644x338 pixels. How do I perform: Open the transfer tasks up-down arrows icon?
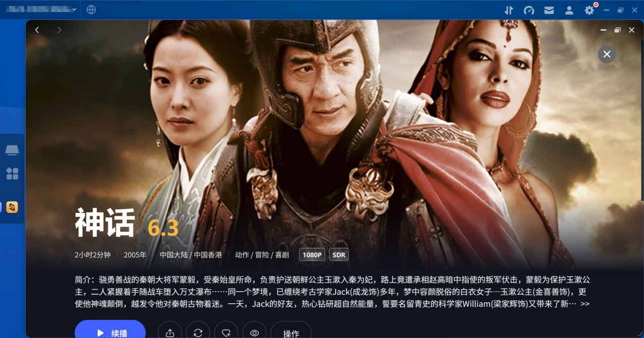(x=509, y=10)
